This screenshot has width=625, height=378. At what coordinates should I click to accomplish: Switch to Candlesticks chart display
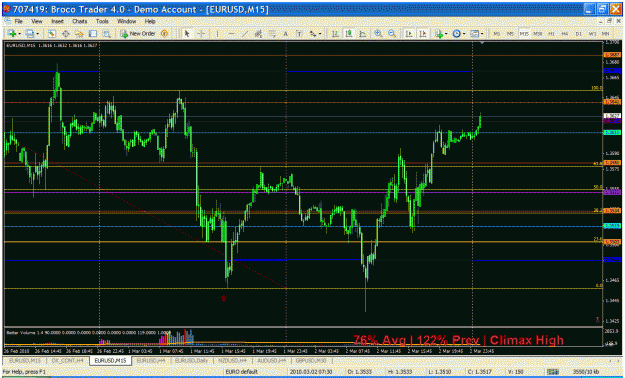pos(349,34)
